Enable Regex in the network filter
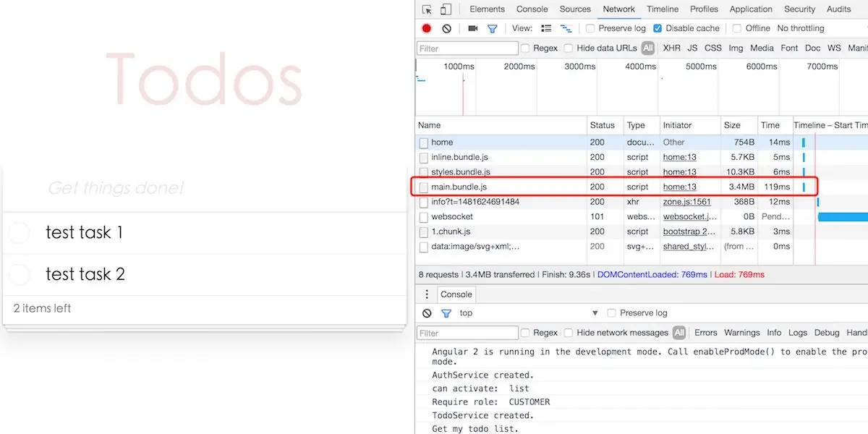This screenshot has width=868, height=434. click(526, 48)
